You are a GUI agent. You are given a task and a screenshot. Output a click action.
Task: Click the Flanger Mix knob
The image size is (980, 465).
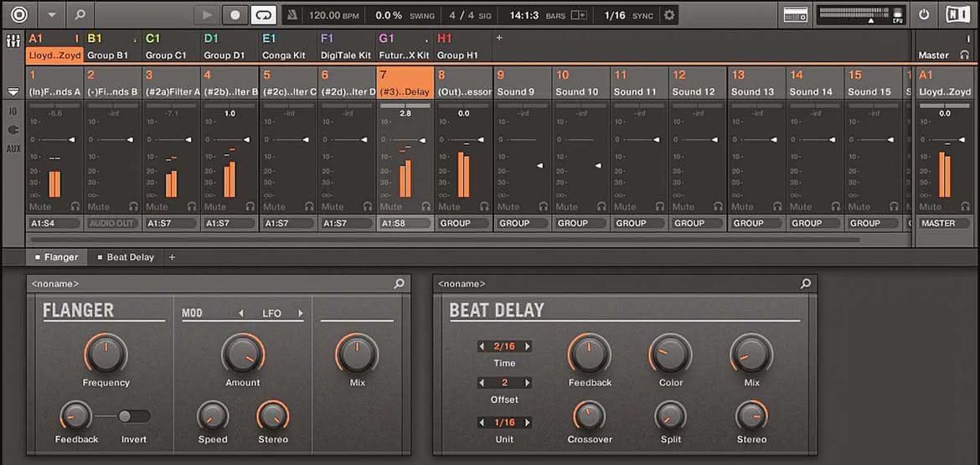click(357, 353)
